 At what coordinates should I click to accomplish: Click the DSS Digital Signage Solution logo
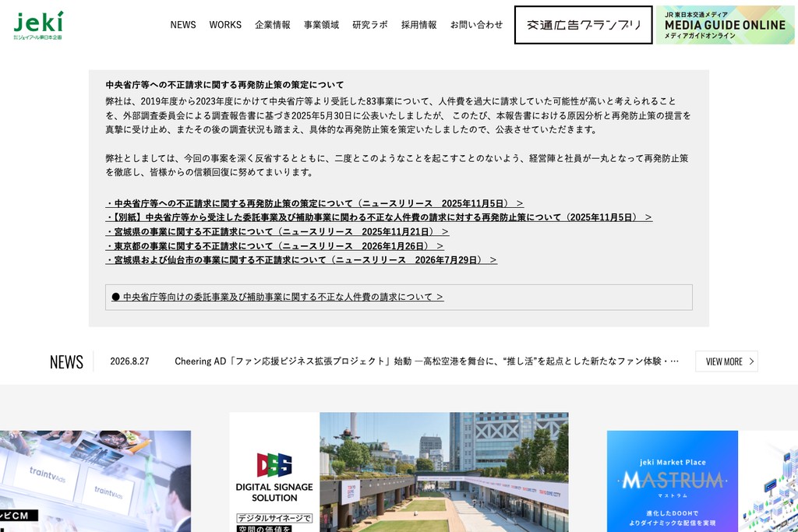[x=274, y=477]
